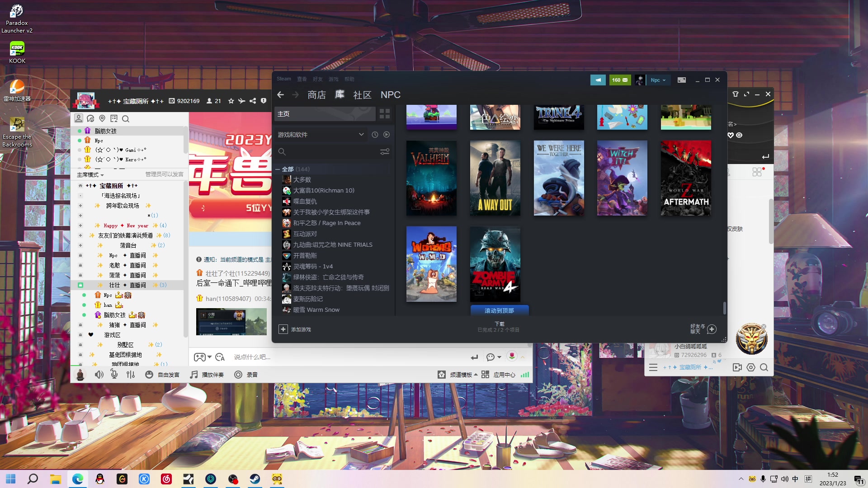
Task: Click the 滚动到顶部 button
Action: pos(499,310)
